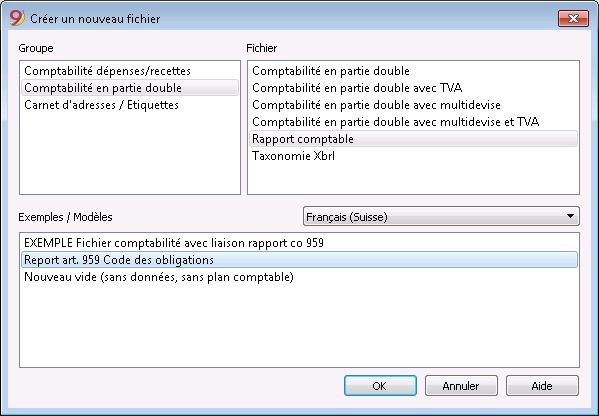599x416 pixels.
Task: Confirm with the OK button
Action: coord(380,386)
